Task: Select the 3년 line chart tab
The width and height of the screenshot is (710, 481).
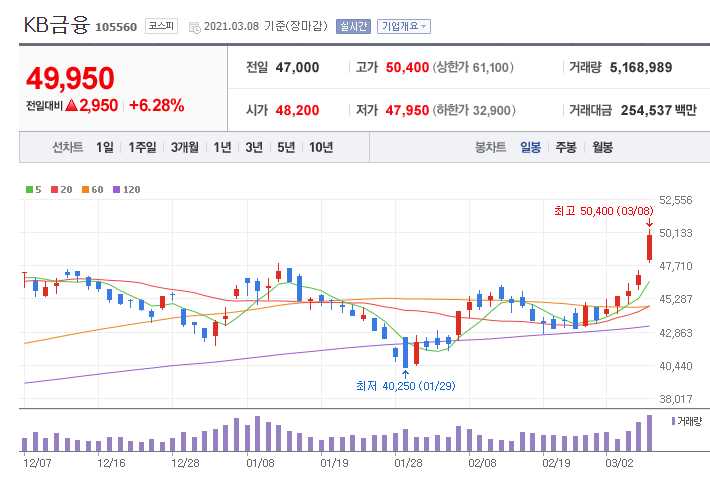Action: [254, 147]
